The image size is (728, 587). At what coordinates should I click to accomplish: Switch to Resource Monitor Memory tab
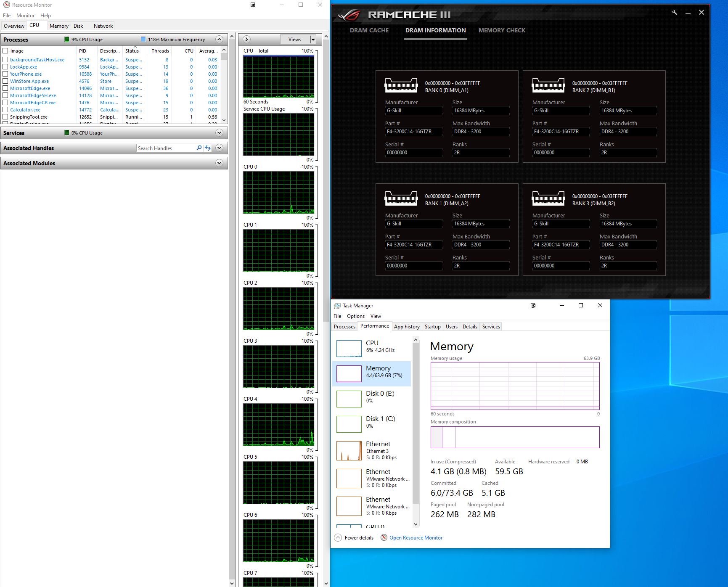pos(59,26)
